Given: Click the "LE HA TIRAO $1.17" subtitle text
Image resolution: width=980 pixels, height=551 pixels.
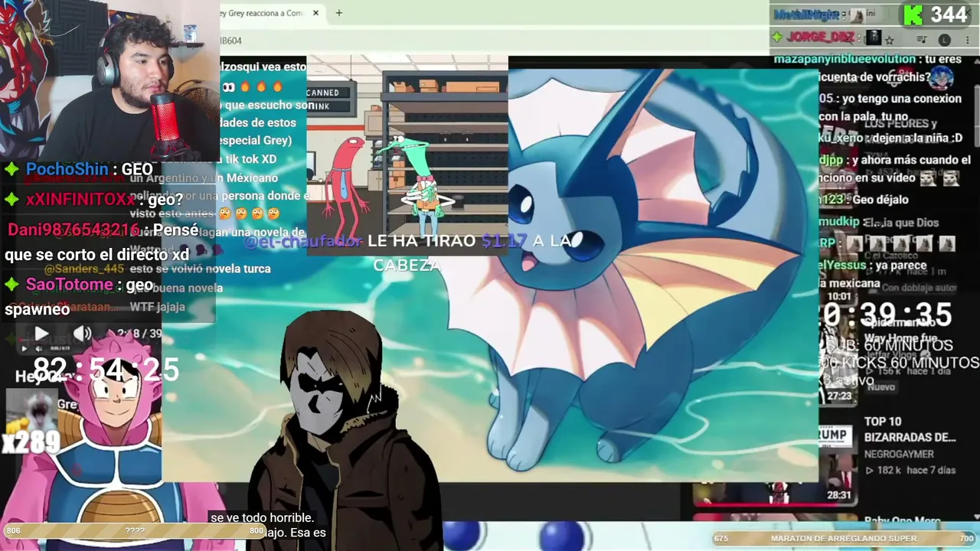Looking at the screenshot, I should [447, 241].
